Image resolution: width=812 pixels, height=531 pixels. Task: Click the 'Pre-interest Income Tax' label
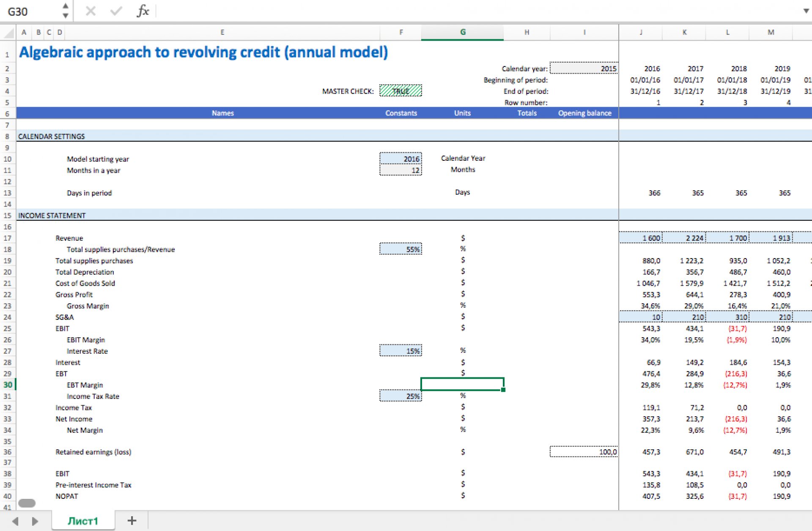93,485
